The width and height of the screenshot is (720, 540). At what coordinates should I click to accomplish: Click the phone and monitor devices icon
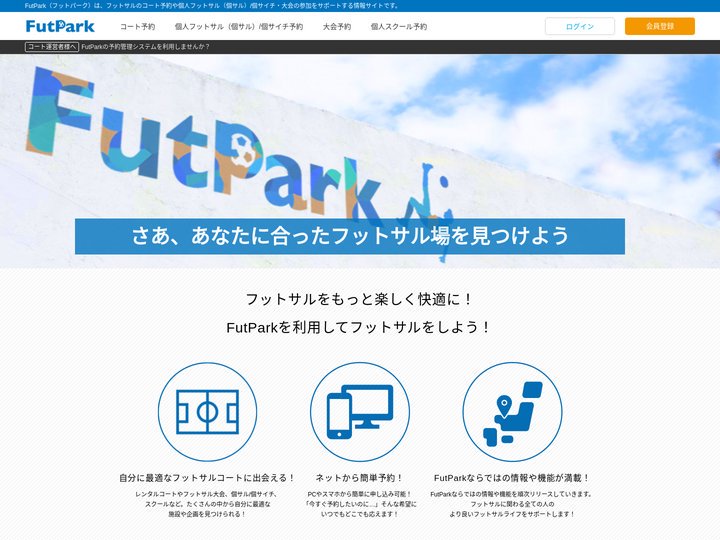pos(360,412)
